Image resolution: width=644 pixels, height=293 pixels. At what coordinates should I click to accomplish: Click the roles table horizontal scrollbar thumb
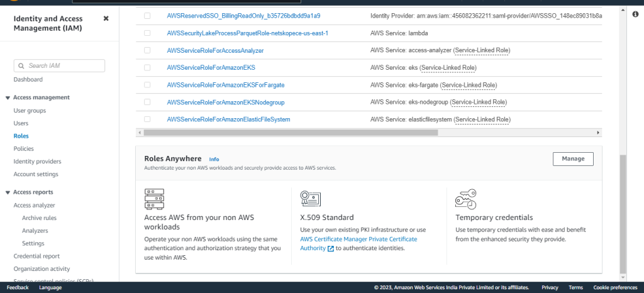coord(291,133)
